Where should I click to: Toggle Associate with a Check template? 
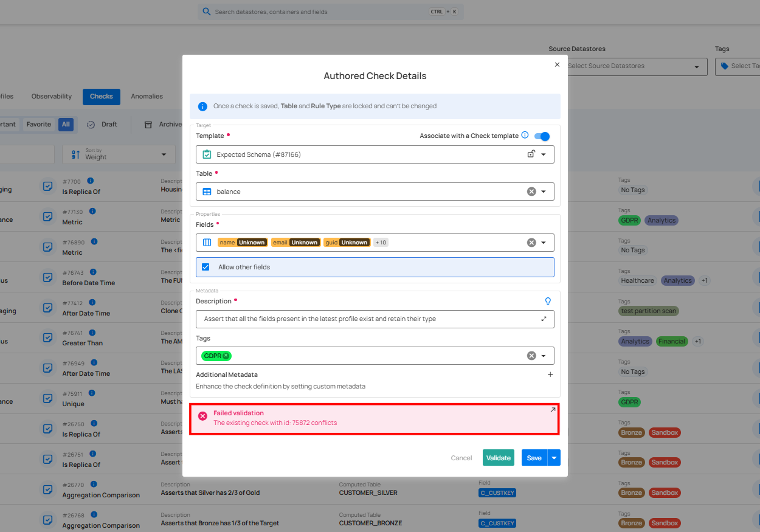tap(542, 136)
